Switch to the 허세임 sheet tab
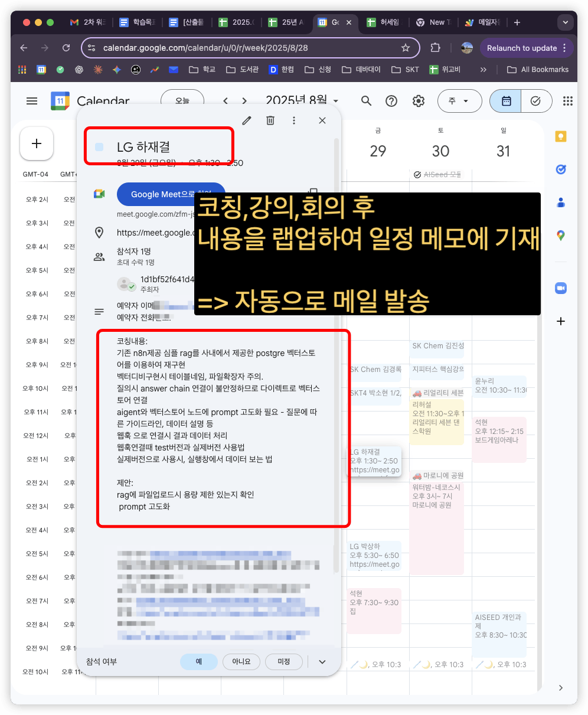This screenshot has width=588, height=715. click(383, 22)
